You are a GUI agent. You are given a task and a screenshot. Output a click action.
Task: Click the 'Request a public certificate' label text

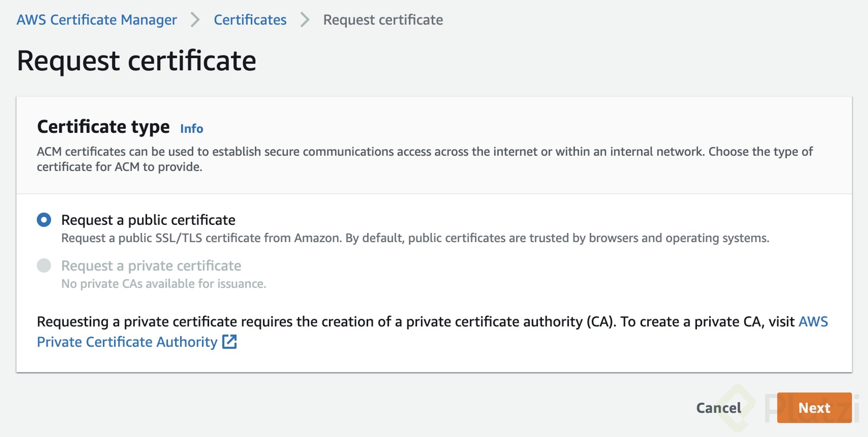pyautogui.click(x=148, y=220)
